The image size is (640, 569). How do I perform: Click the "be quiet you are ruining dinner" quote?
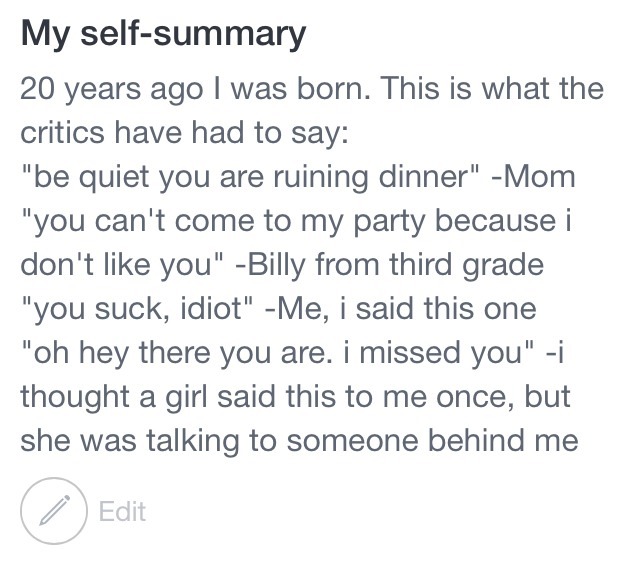[x=250, y=178]
